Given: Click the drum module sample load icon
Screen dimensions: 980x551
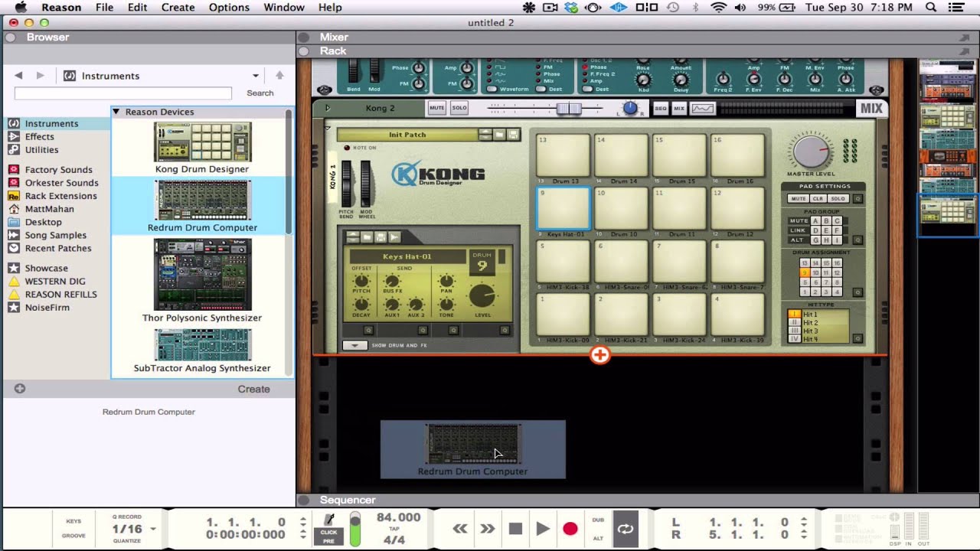Looking at the screenshot, I should tap(394, 237).
